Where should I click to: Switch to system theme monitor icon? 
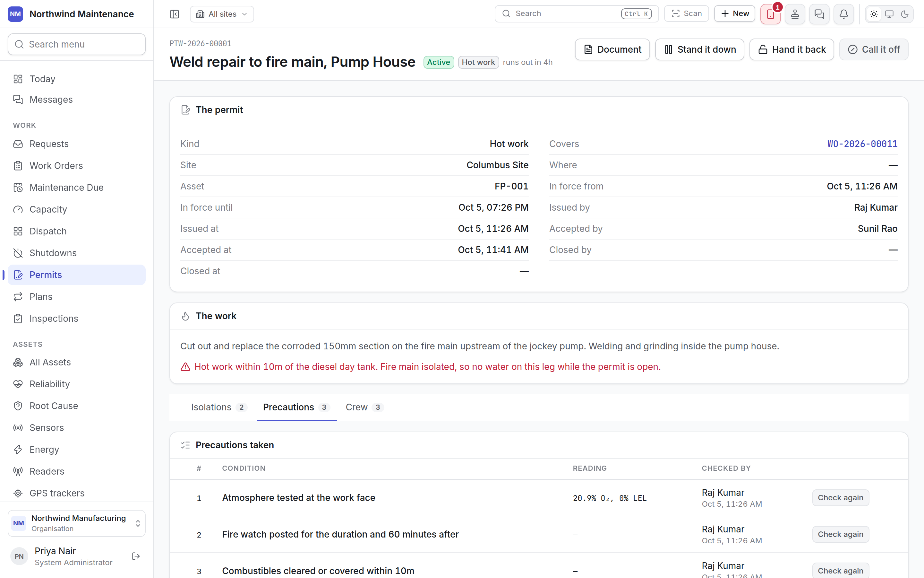(x=889, y=14)
